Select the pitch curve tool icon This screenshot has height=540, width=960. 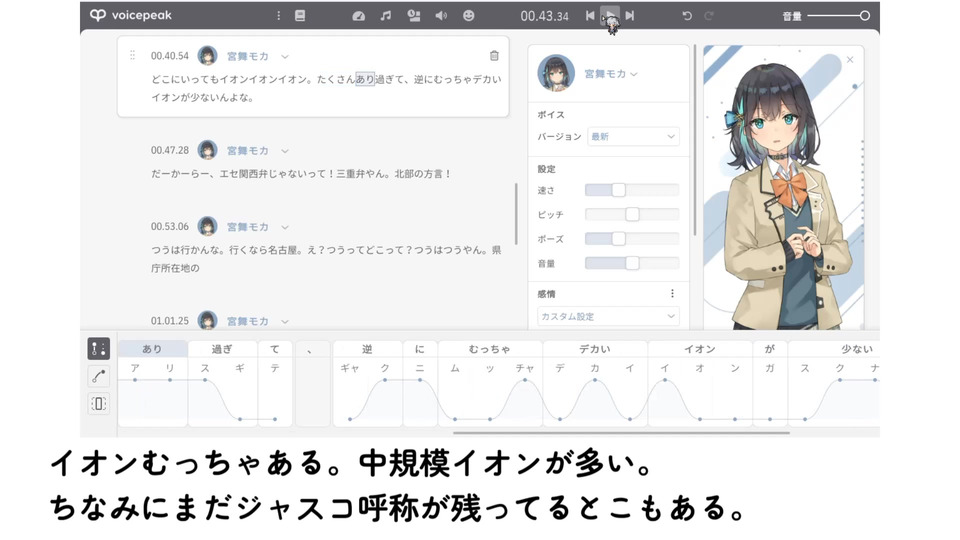(99, 376)
